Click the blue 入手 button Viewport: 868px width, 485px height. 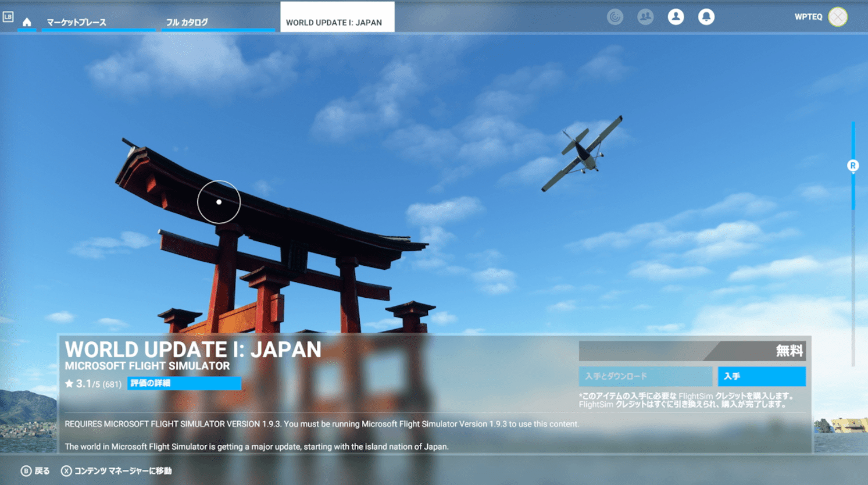tap(762, 376)
